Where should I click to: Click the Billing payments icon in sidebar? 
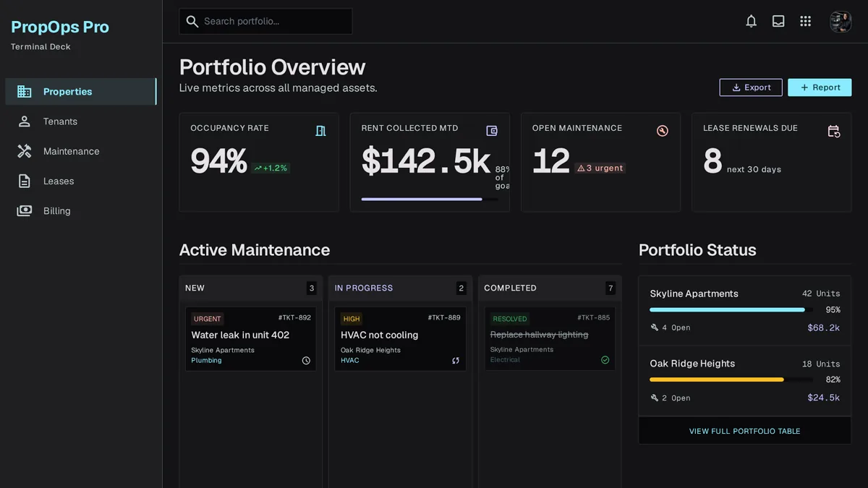(x=25, y=210)
